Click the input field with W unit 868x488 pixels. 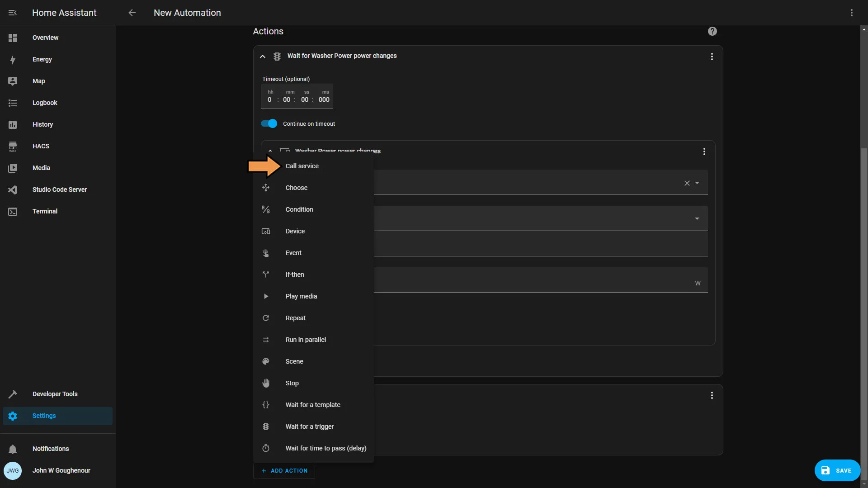point(541,280)
